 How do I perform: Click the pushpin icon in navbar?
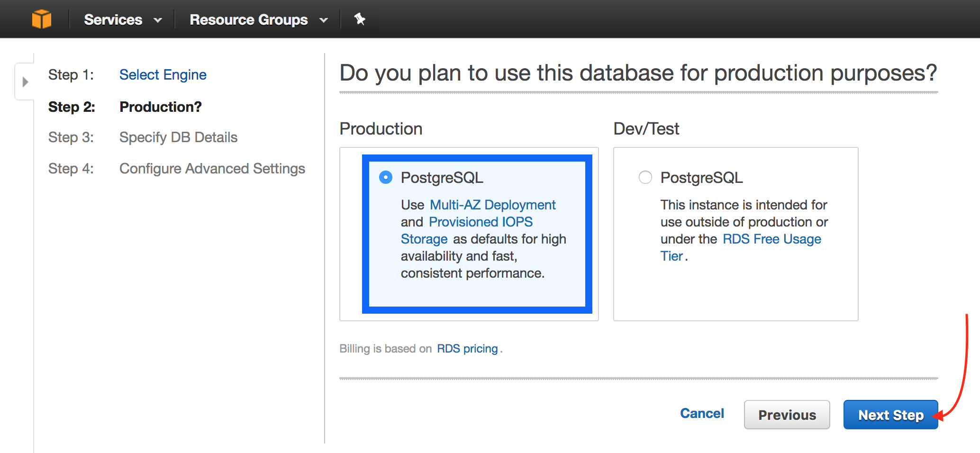[360, 19]
